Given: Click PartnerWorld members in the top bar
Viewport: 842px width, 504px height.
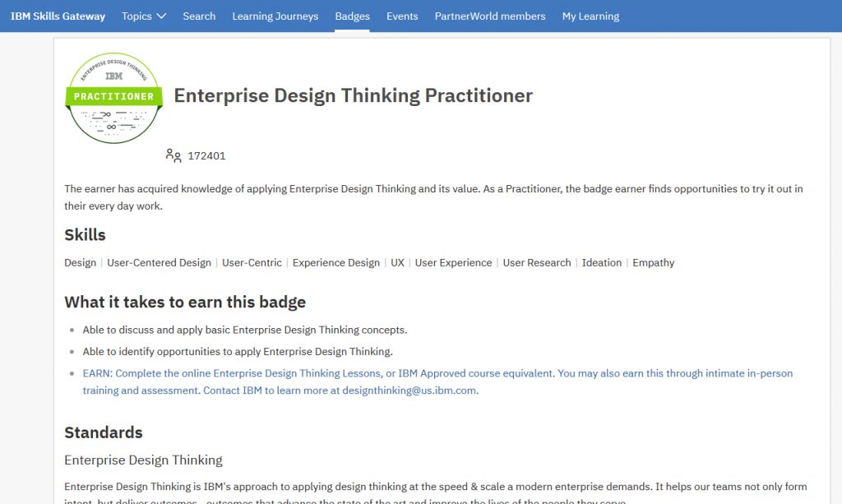Looking at the screenshot, I should 489,16.
